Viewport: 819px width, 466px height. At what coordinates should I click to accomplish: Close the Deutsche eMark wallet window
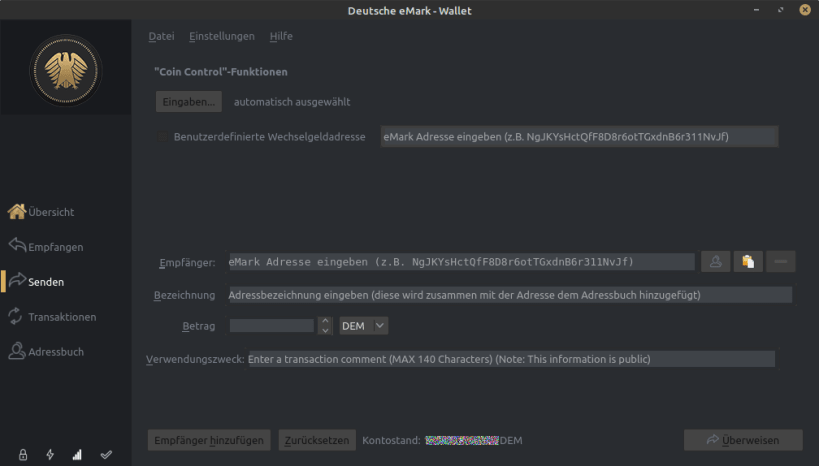click(x=805, y=10)
